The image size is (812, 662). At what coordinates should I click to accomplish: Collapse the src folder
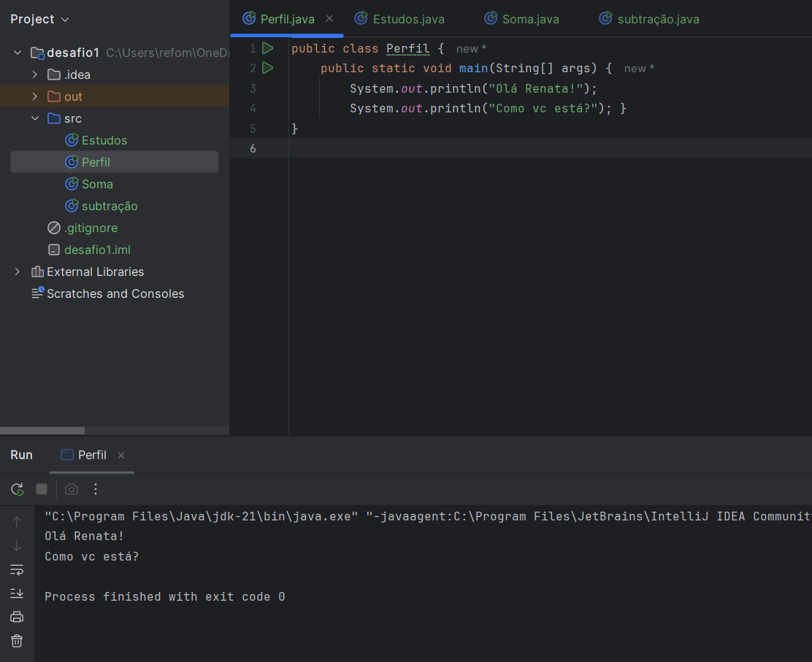pos(35,118)
